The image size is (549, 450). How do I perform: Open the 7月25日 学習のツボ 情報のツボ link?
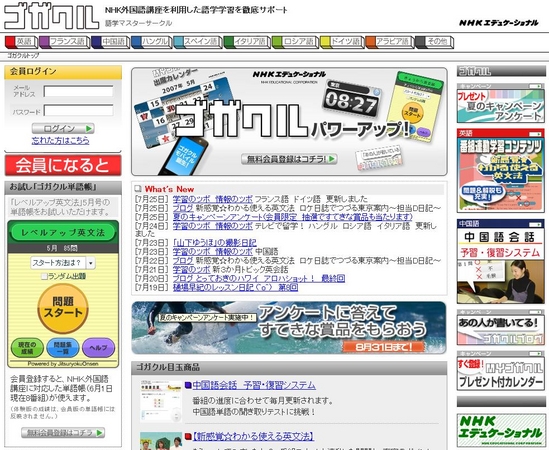tap(213, 199)
